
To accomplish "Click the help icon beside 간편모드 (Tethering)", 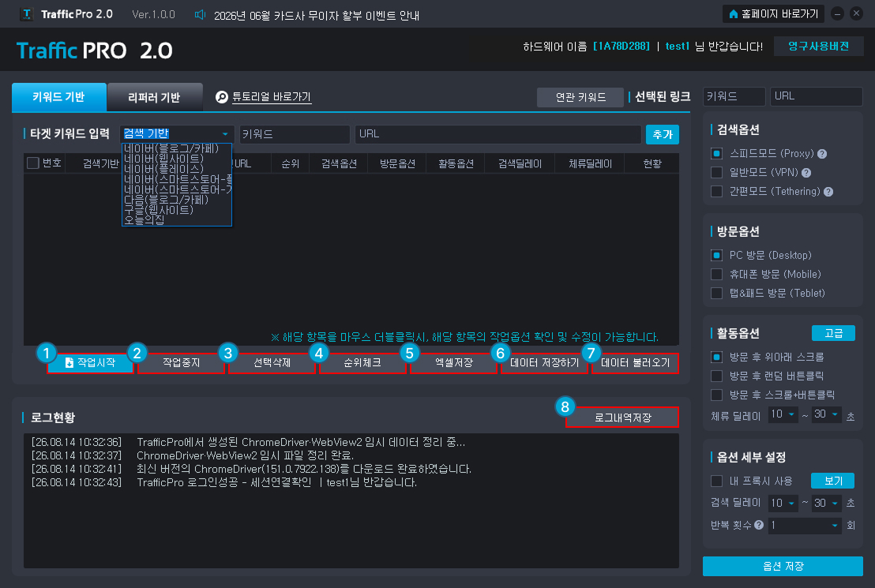I will 828,192.
